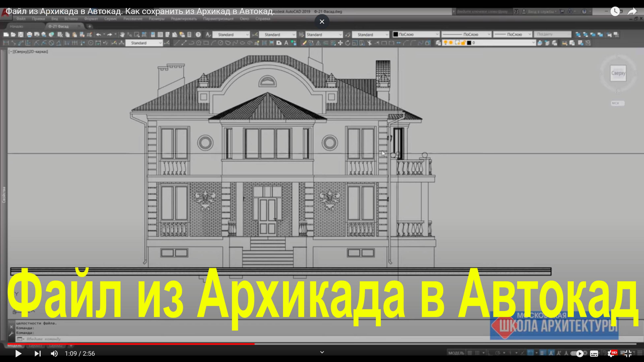Select the Pan hand tool
Image resolution: width=644 pixels, height=362 pixels.
(x=122, y=34)
